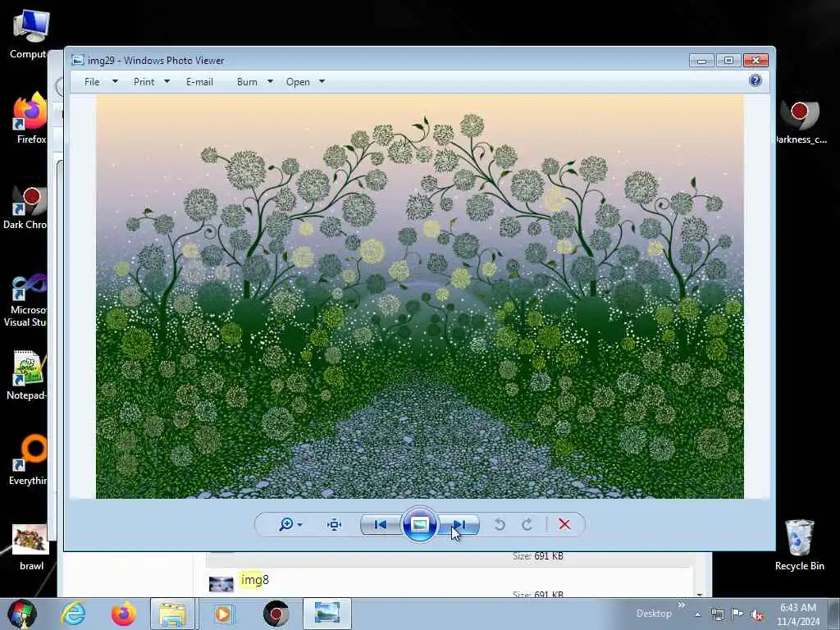Click the Explorer scrollbar down arrow
840x630 pixels.
701,594
